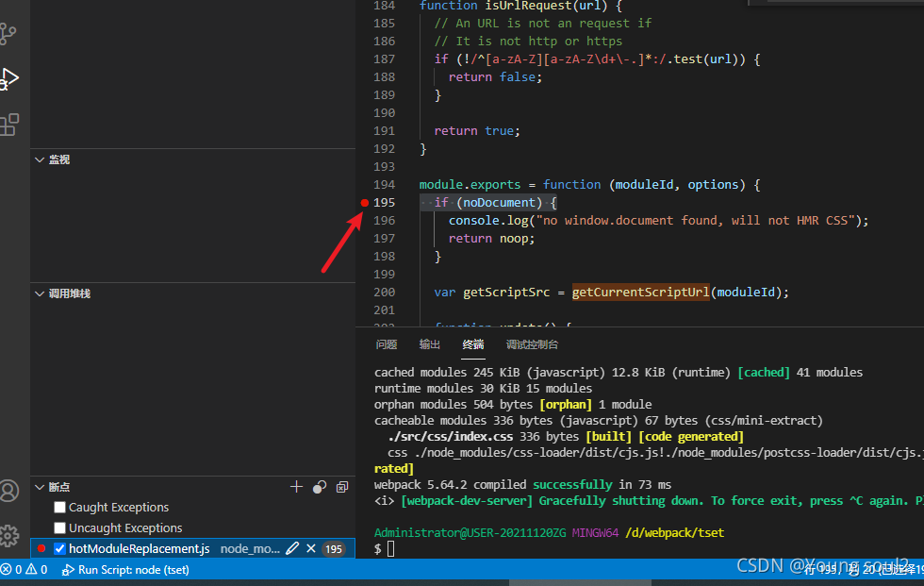Toggle activation of all breakpoints

tap(320, 487)
